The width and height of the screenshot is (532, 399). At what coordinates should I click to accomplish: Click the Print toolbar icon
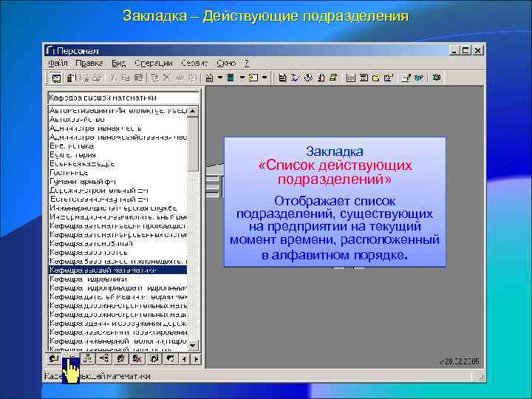coord(98,78)
